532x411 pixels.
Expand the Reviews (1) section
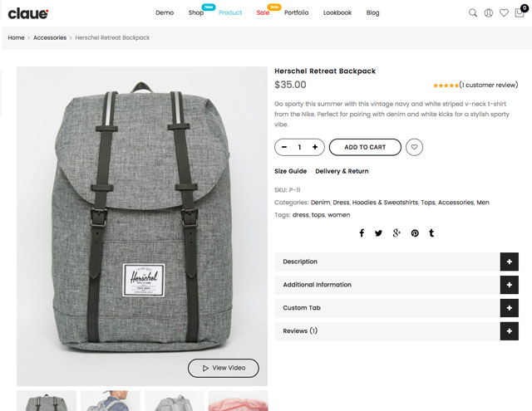pyautogui.click(x=397, y=331)
